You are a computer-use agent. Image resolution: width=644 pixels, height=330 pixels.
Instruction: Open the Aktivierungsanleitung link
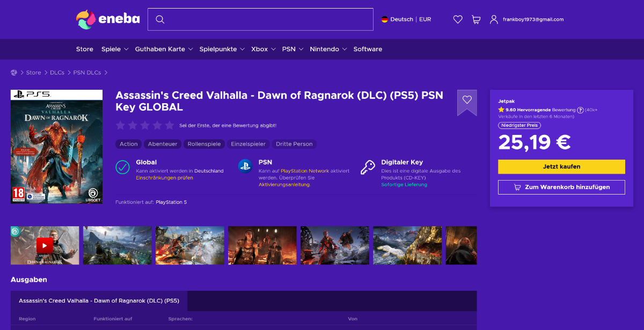click(284, 184)
